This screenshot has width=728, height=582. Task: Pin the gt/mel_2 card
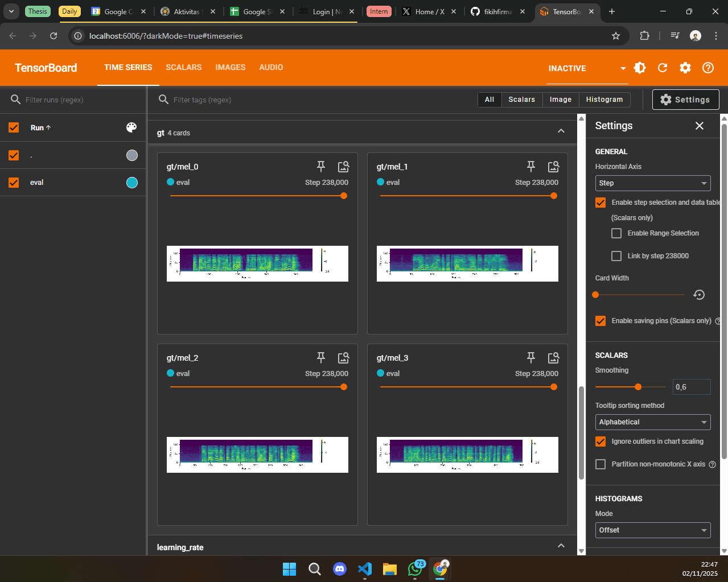click(x=321, y=358)
